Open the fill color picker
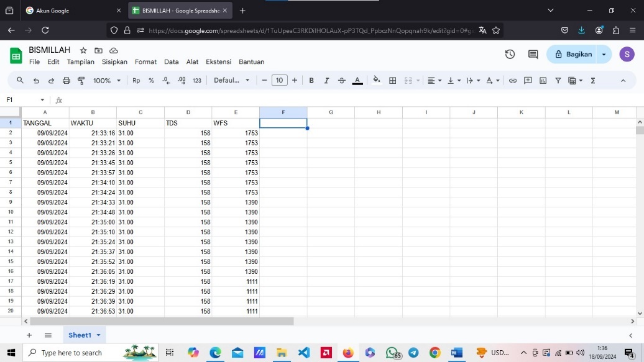 377,81
